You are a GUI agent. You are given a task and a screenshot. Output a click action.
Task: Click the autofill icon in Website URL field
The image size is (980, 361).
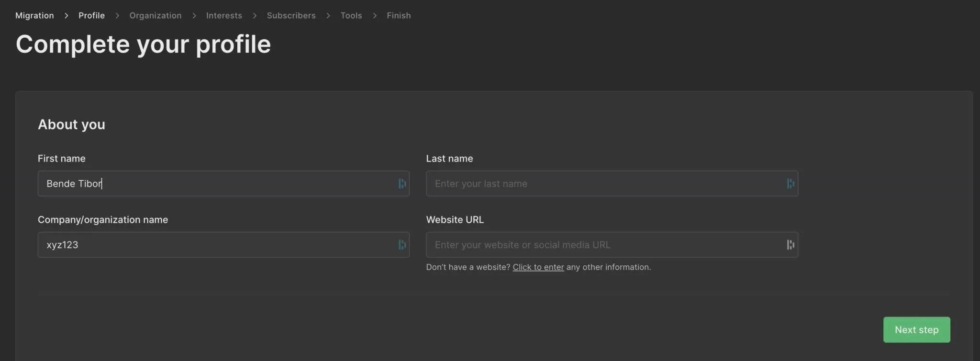click(x=790, y=245)
